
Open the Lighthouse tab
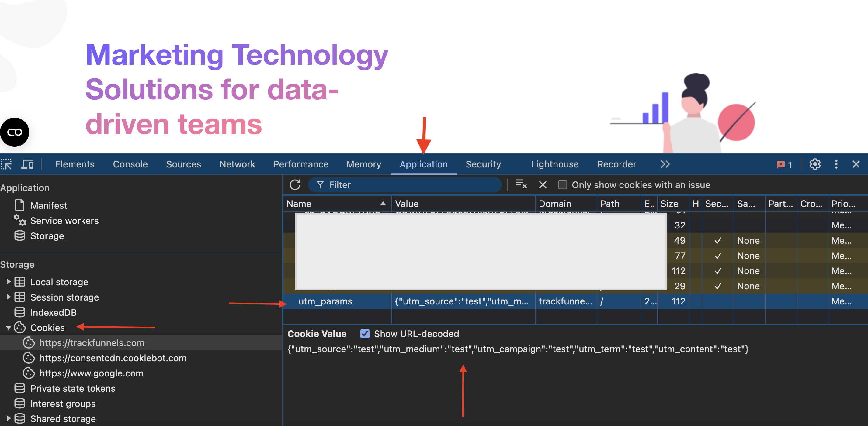[554, 164]
